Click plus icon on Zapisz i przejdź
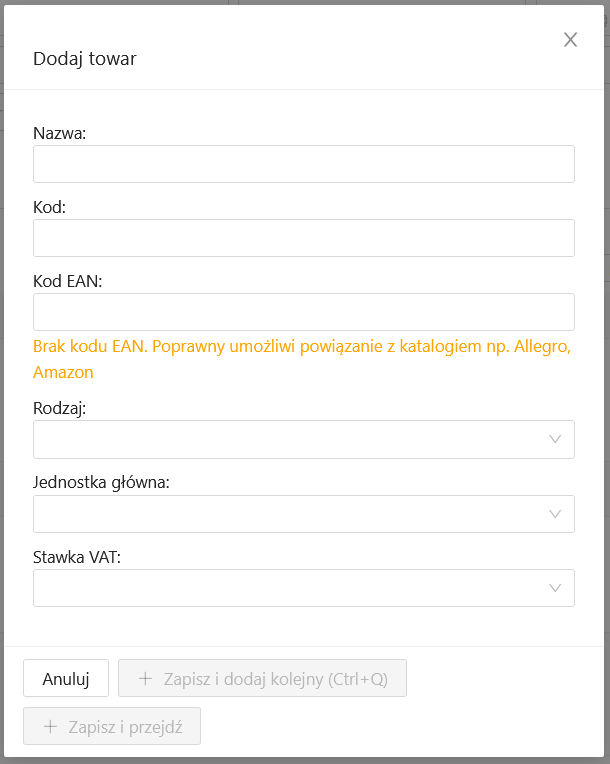Viewport: 610px width, 764px height. pos(50,727)
